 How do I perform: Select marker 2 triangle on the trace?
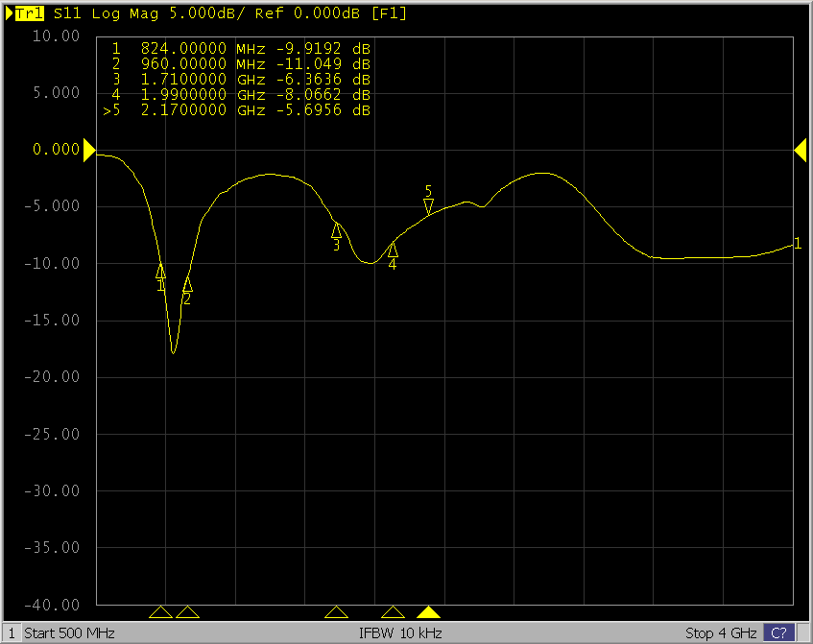187,284
